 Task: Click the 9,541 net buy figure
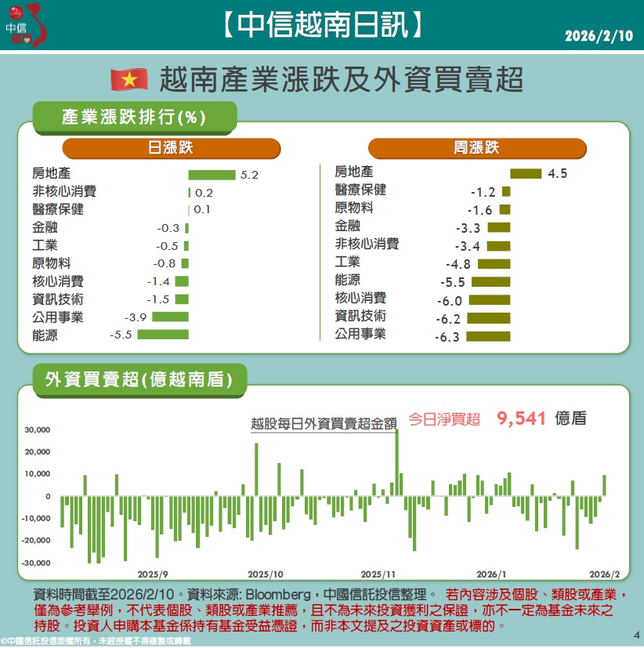coord(521,418)
